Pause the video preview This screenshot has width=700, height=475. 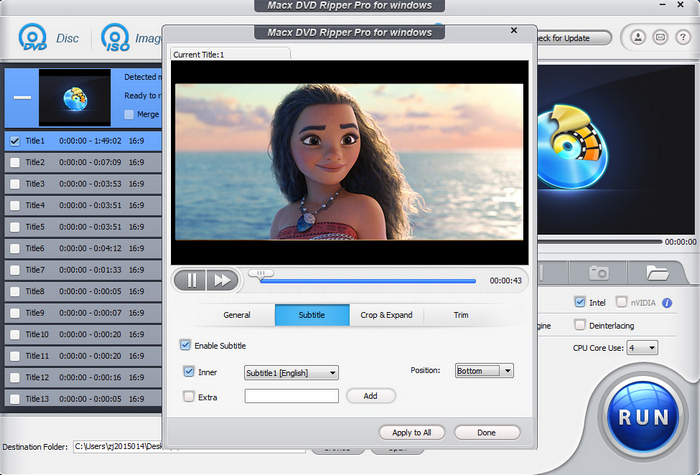190,280
